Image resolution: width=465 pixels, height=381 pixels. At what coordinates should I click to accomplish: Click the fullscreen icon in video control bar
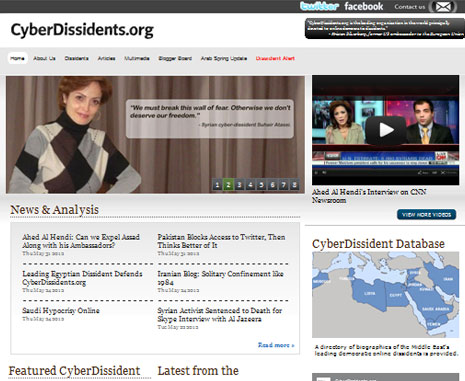(x=443, y=173)
